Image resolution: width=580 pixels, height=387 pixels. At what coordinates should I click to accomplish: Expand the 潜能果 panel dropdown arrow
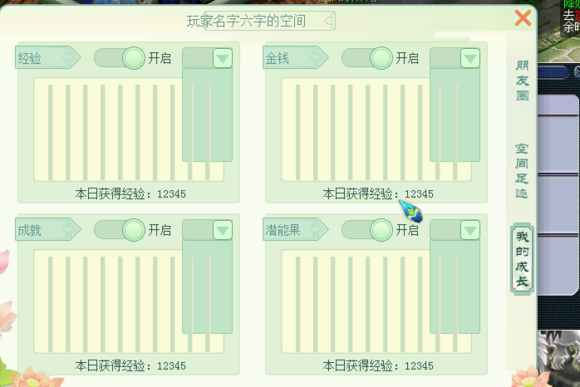point(470,230)
